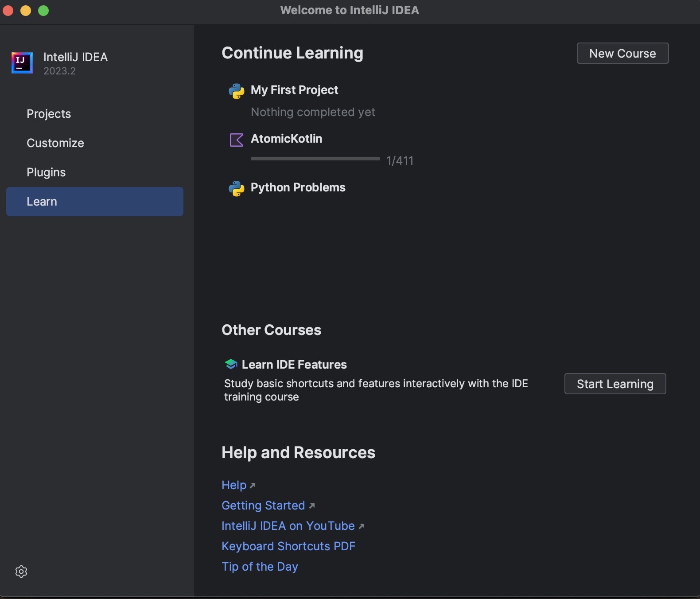Click the AtomicKotlin progress bar
Image resolution: width=700 pixels, height=599 pixels.
click(315, 159)
